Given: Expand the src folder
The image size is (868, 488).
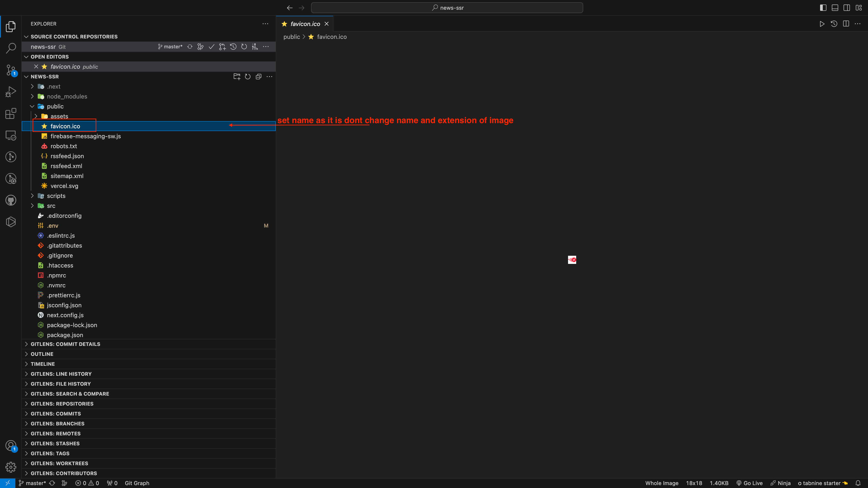Looking at the screenshot, I should coord(51,206).
